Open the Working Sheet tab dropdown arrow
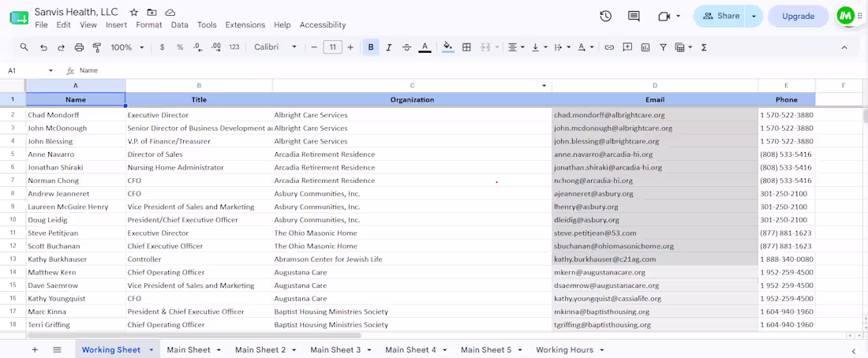This screenshot has height=358, width=868. 152,350
